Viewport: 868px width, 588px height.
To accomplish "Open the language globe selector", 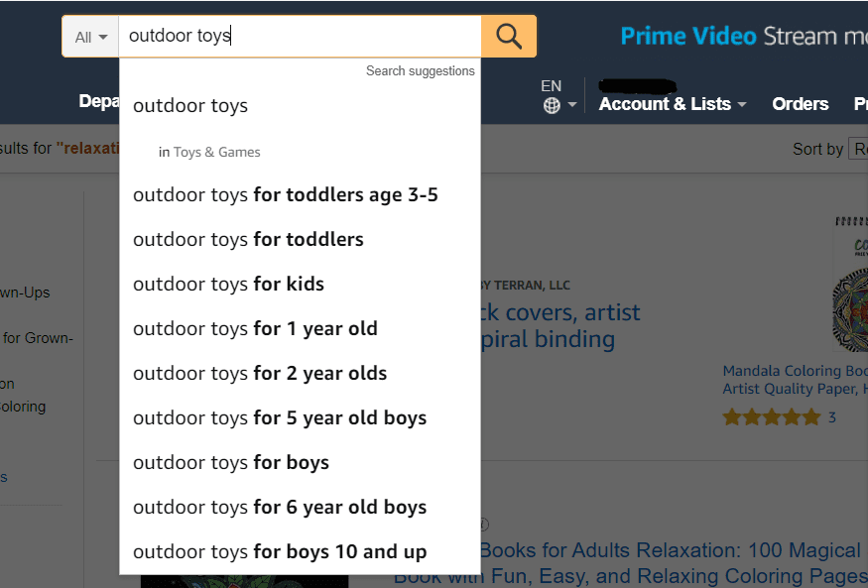I will [x=558, y=105].
